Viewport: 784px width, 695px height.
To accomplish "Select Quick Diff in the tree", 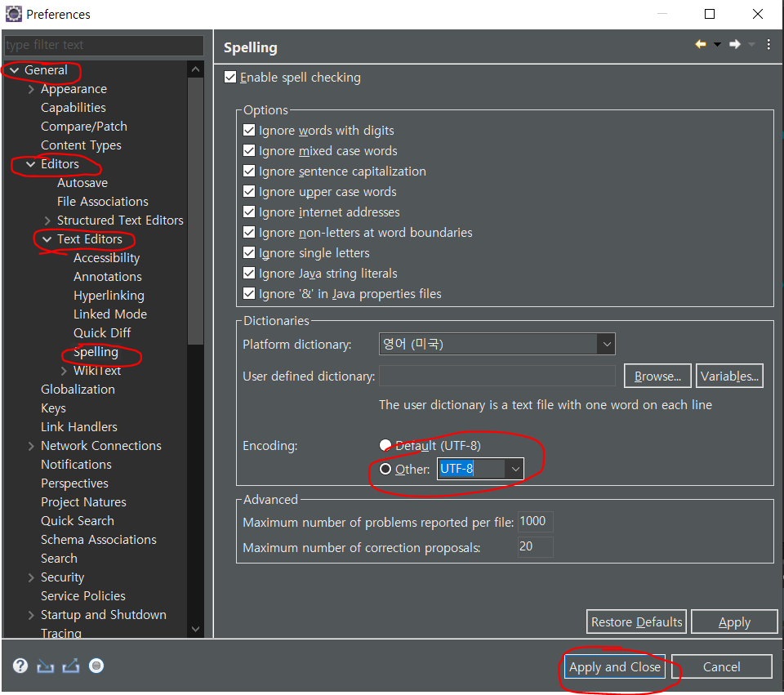I will click(x=102, y=333).
